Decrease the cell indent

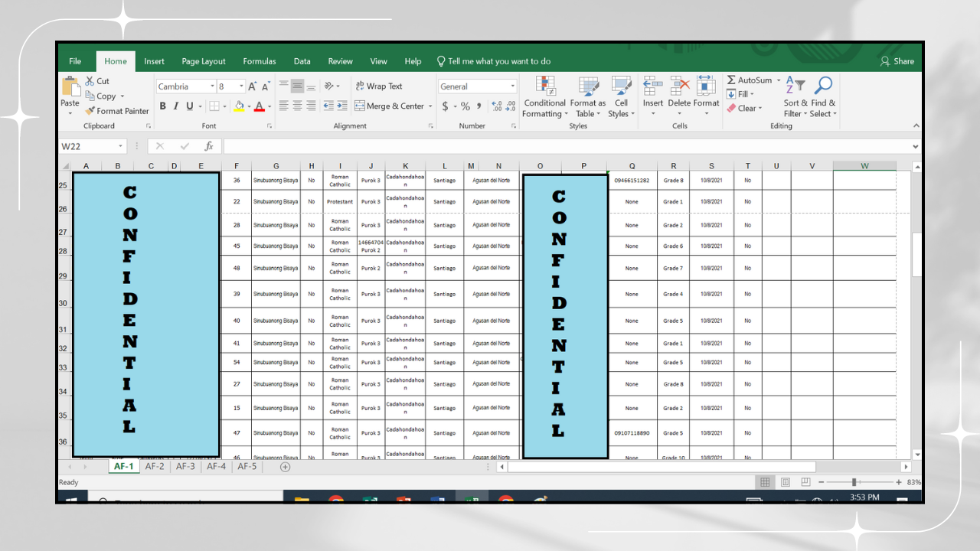point(328,106)
